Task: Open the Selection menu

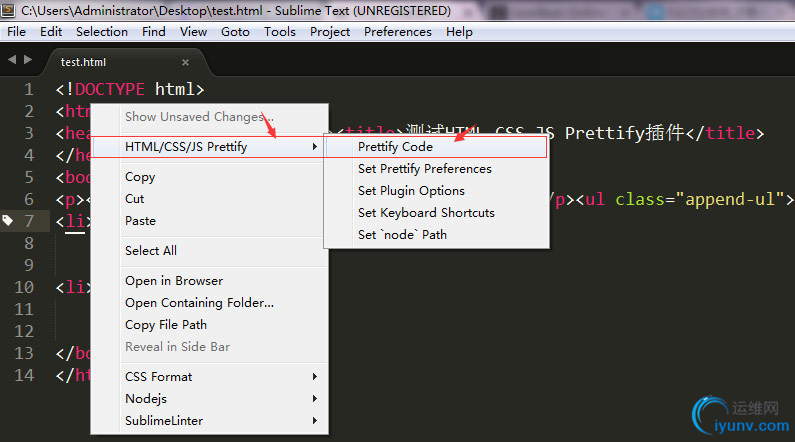Action: tap(102, 32)
